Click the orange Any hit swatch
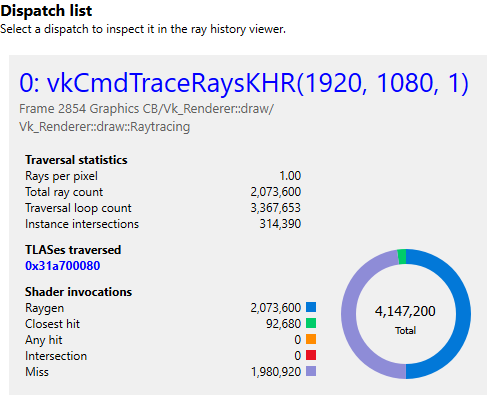The height and width of the screenshot is (403, 496). click(x=311, y=339)
